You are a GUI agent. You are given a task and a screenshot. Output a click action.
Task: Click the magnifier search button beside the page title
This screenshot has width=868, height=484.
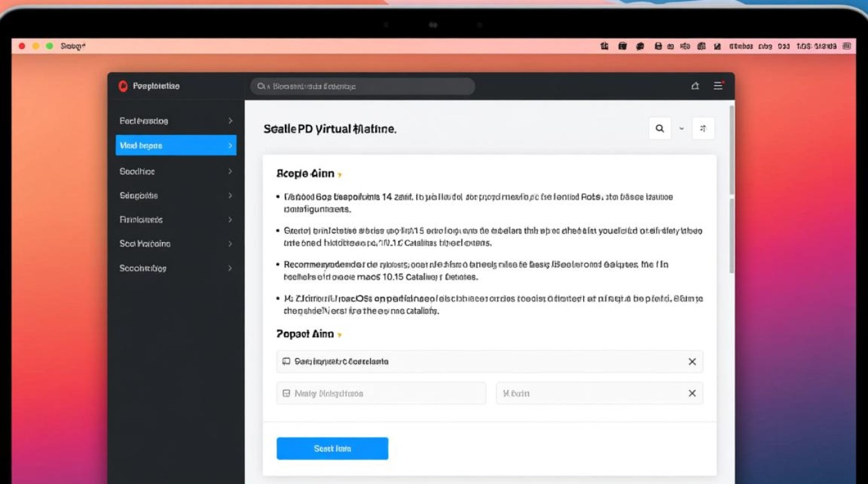coord(659,128)
